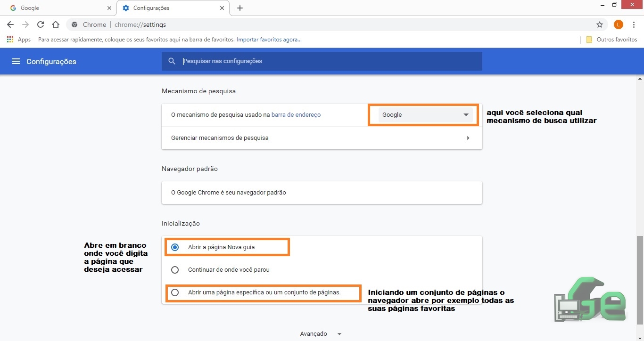Screen dimensions: 644x341
Task: Close the Configurações tab
Action: (x=222, y=8)
